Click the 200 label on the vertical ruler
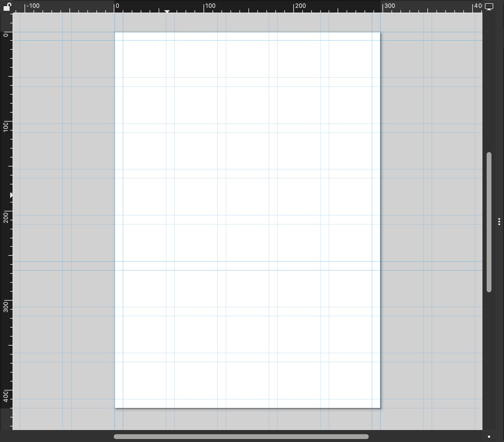Viewport: 504px width, 442px height. tap(6, 217)
